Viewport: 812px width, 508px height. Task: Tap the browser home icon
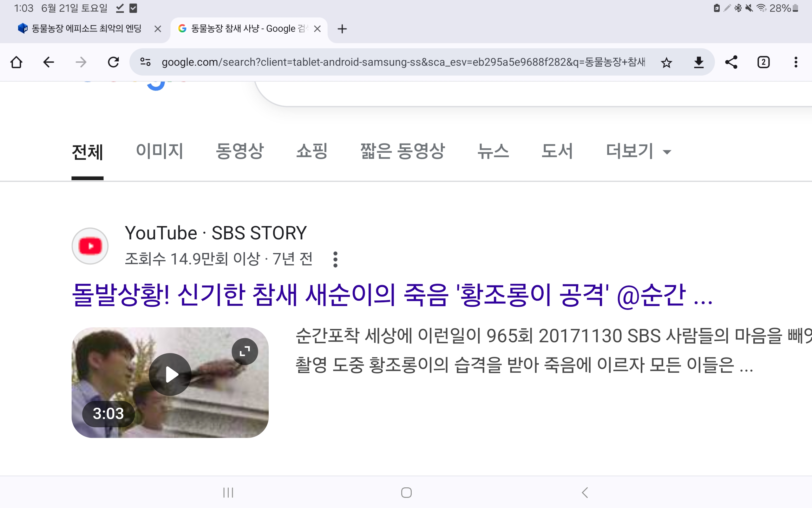[16, 62]
